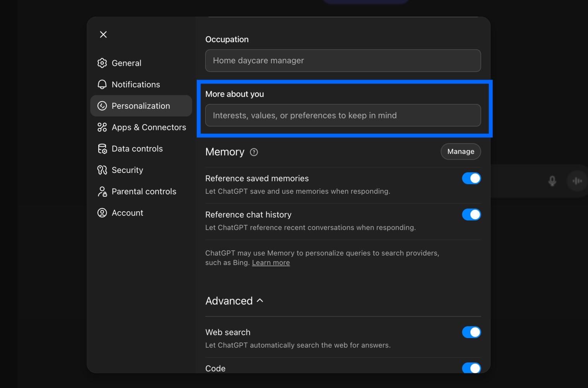This screenshot has height=388, width=588.
Task: Click the More about you input field
Action: pyautogui.click(x=342, y=115)
